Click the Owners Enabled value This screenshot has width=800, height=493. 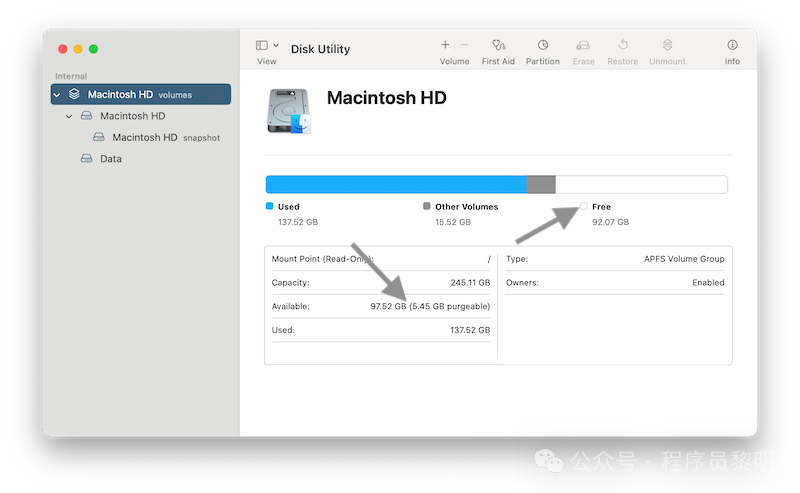pos(708,283)
